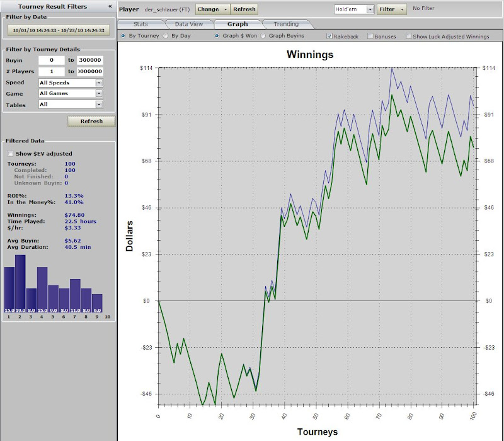Screen dimensions: 504x441
Task: Select the Graph Buyins radio option
Action: (x=263, y=36)
